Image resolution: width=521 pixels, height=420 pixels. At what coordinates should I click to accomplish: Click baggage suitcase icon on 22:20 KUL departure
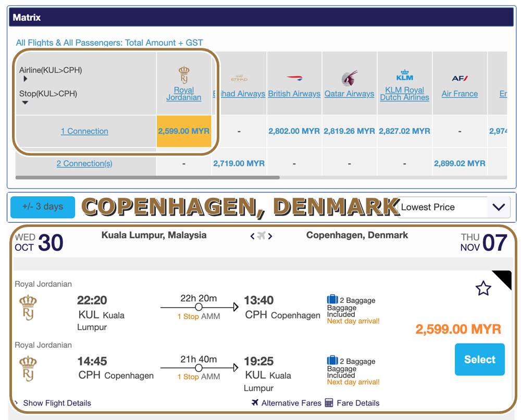[x=332, y=299]
